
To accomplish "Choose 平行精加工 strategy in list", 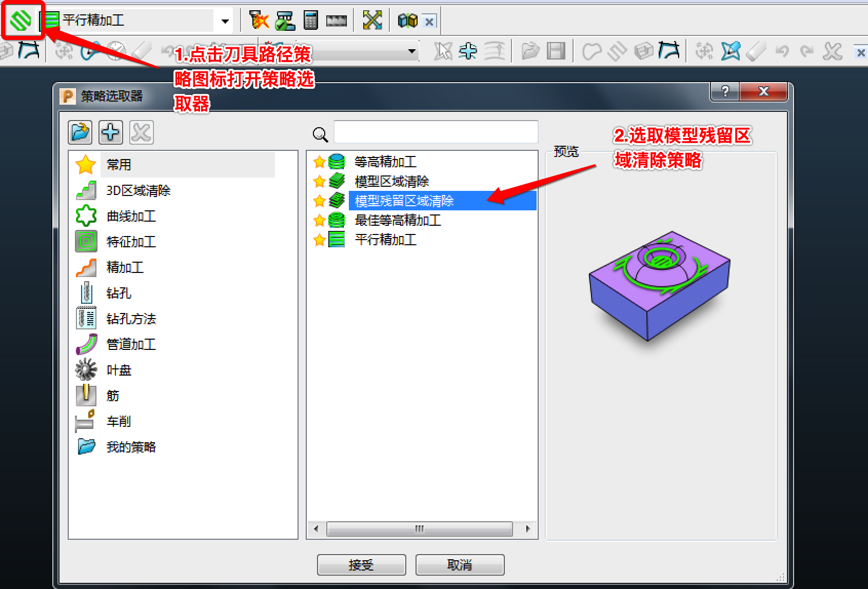I will coord(386,240).
